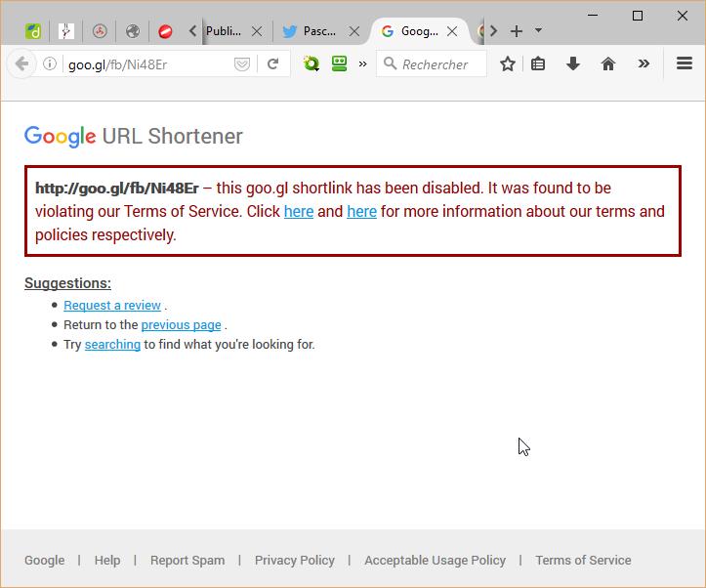Open footer Acceptable Usage Policy link

tap(435, 560)
